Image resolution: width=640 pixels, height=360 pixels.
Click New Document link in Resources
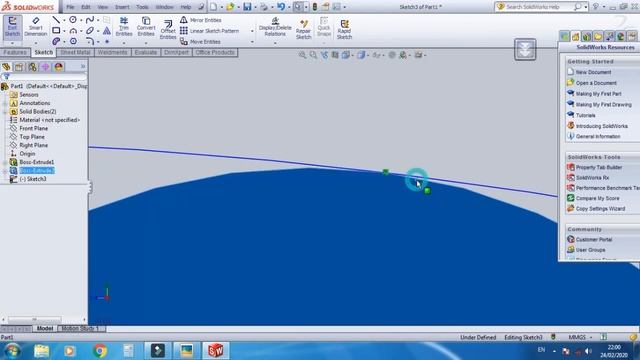tap(593, 72)
